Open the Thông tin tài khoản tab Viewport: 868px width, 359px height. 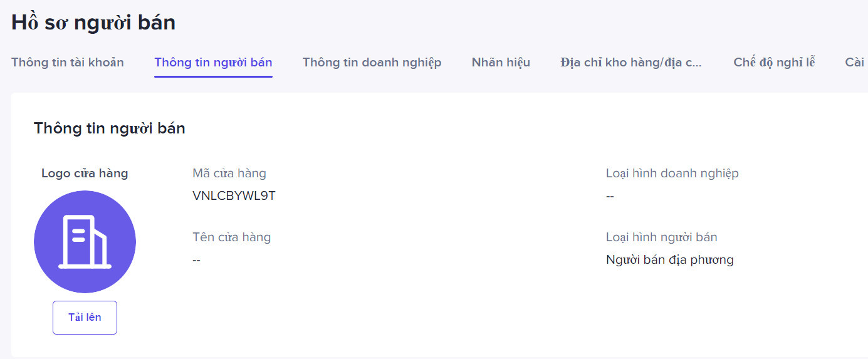(68, 62)
